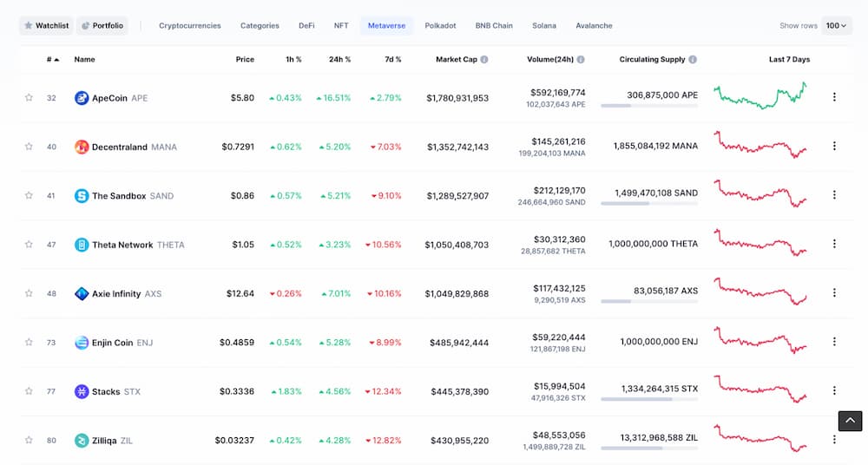The width and height of the screenshot is (868, 465).
Task: Click the Enjin Coin logo icon
Action: pyautogui.click(x=82, y=342)
